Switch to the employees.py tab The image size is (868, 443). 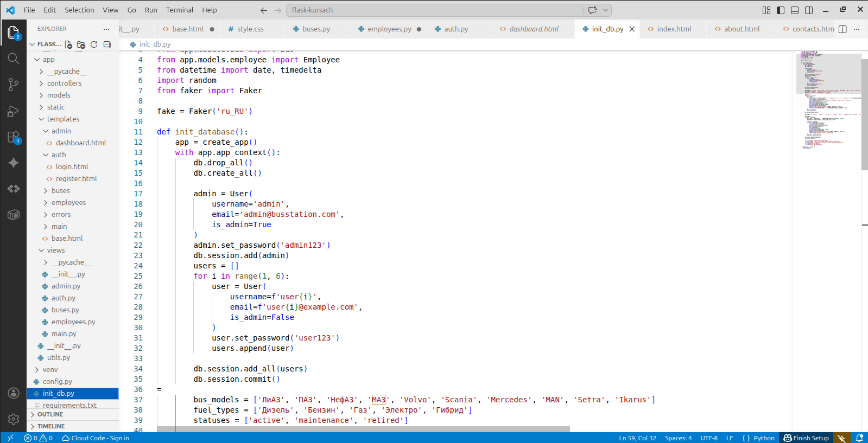[x=389, y=29]
